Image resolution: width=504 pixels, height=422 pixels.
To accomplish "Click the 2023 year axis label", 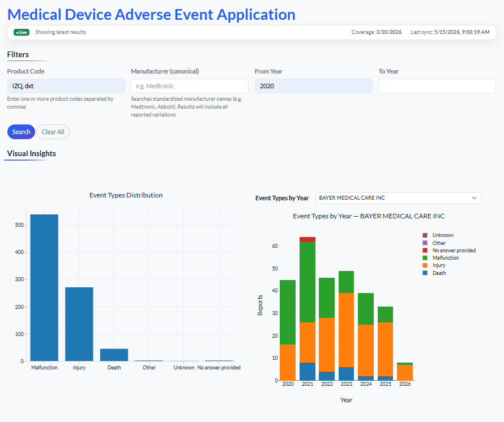I will pos(346,384).
